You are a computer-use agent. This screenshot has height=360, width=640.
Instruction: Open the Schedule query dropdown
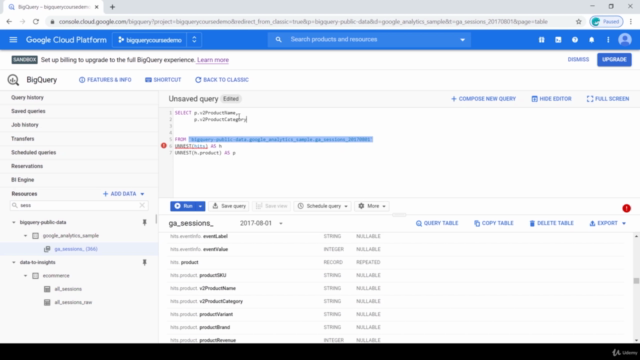pyautogui.click(x=323, y=206)
